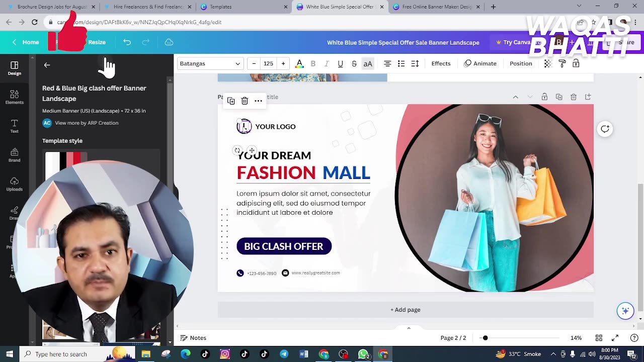Screen dimensions: 644x362
Task: Delete page 2
Action: click(574, 97)
